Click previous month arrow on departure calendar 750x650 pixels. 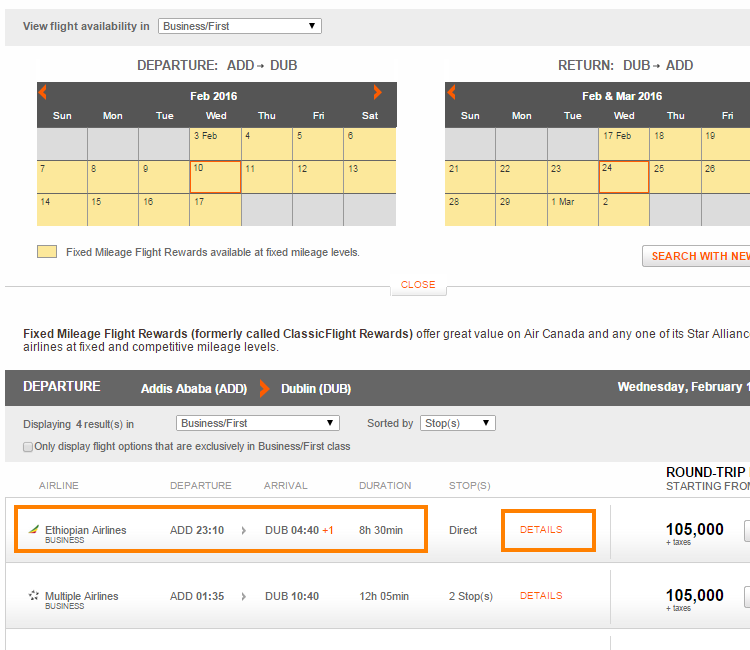tap(43, 93)
